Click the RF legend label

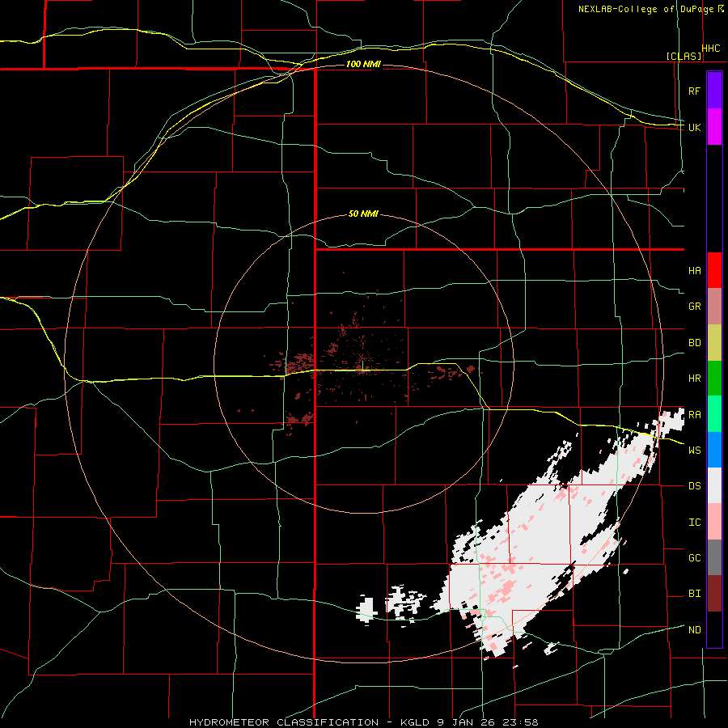(695, 91)
